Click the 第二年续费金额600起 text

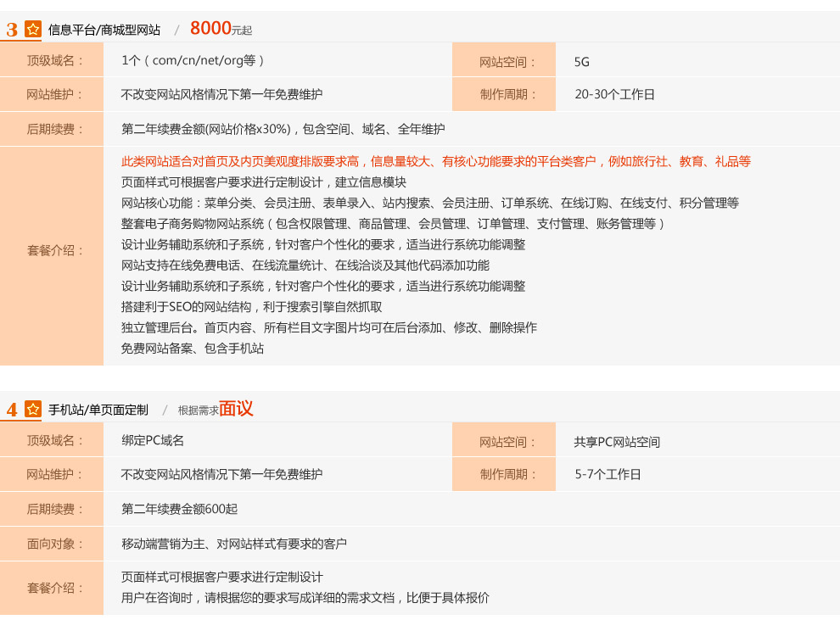tap(180, 509)
